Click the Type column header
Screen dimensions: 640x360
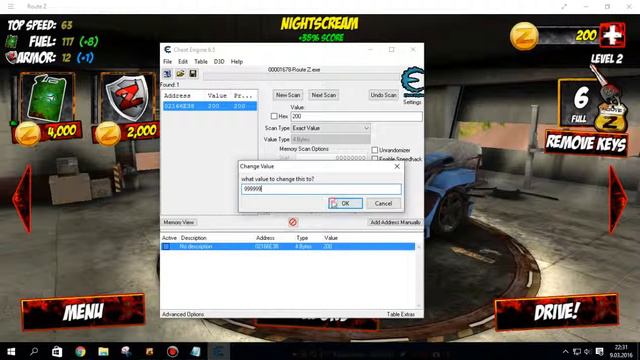302,238
